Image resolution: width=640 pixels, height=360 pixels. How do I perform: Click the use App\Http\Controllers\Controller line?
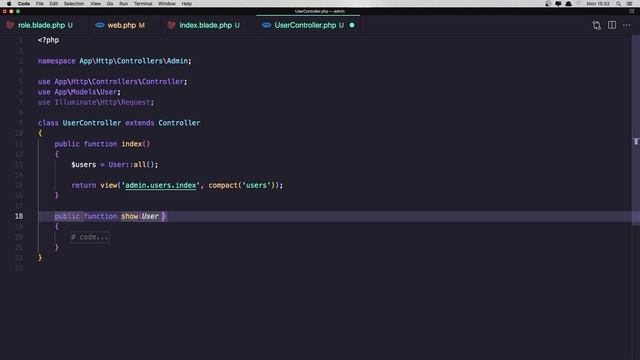pos(113,82)
